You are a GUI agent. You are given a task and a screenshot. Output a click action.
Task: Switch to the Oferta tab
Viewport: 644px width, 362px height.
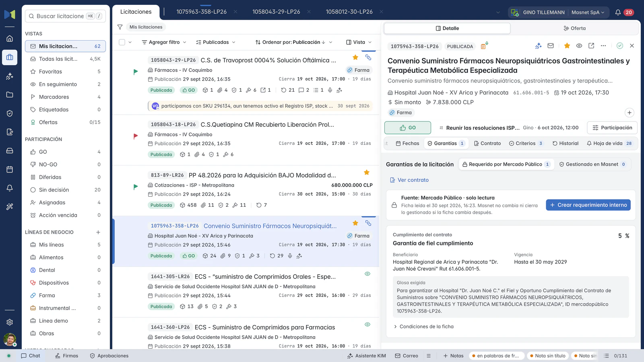pyautogui.click(x=574, y=28)
